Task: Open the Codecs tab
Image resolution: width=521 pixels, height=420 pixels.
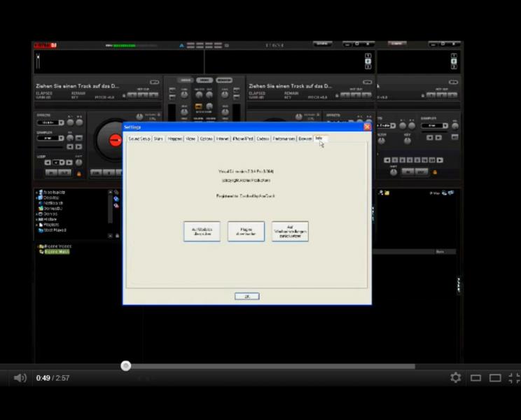Action: [263, 139]
